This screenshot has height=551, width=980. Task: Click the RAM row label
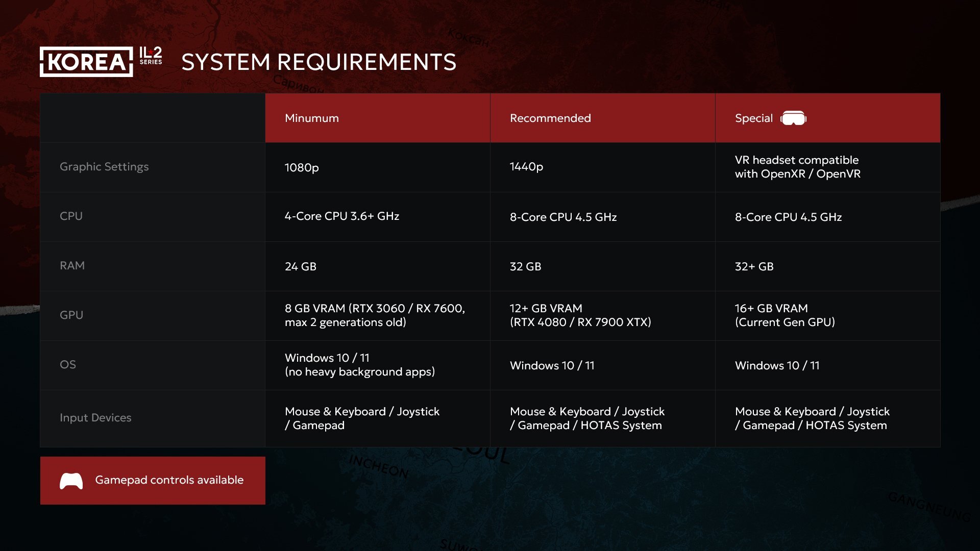72,266
